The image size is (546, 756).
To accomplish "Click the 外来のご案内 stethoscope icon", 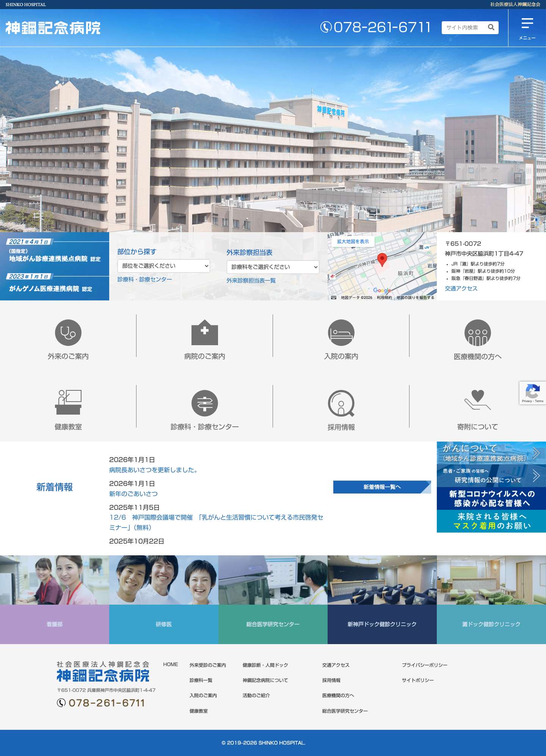I will coord(68,333).
